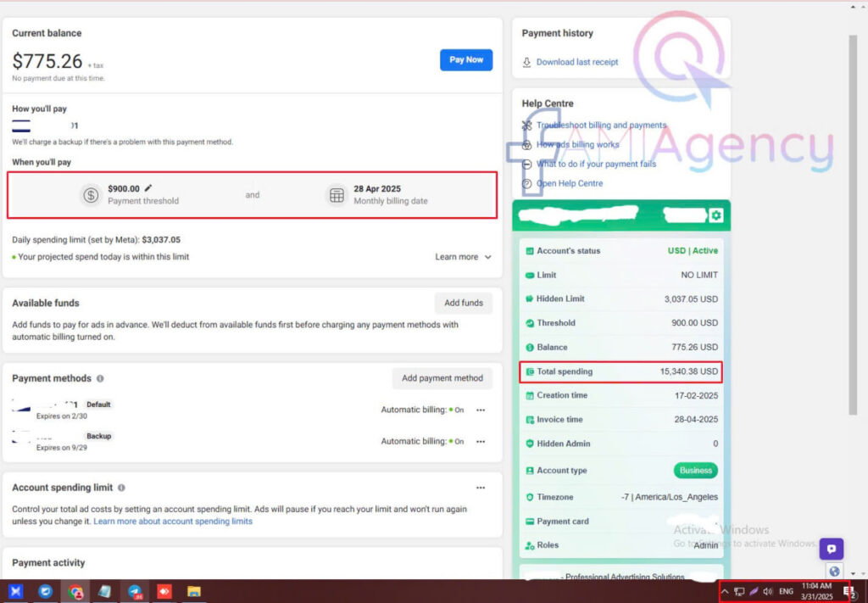This screenshot has height=603, width=868.
Task: Click the dollar coin icon for Payment threshold
Action: pos(91,195)
